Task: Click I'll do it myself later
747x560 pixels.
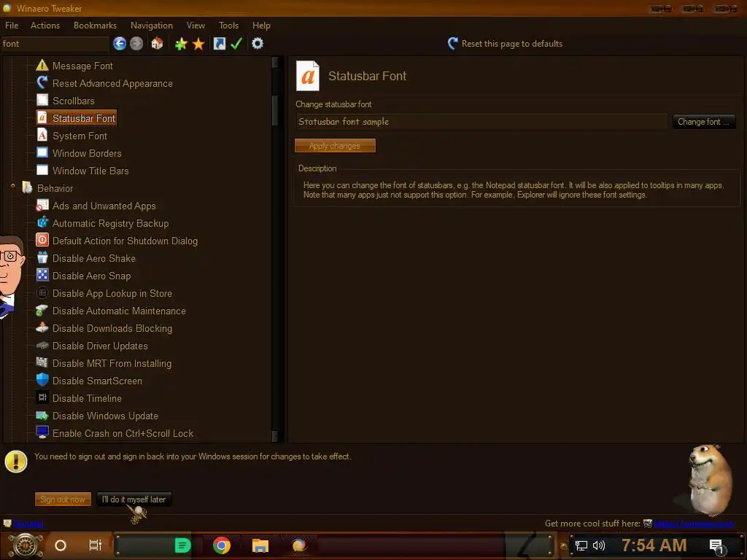Action: coord(134,499)
